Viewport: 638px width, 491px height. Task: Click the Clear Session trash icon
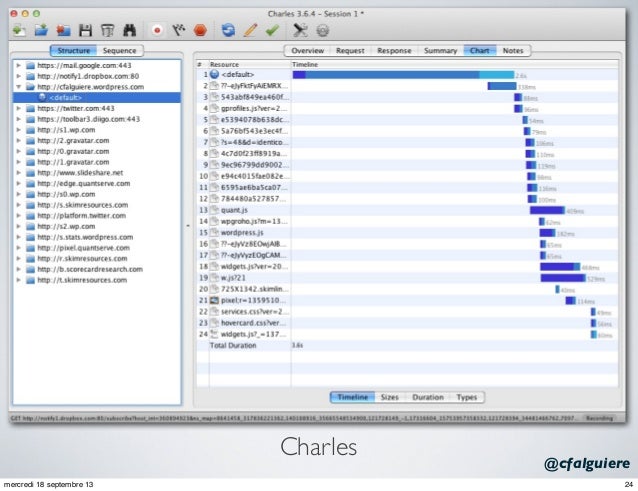107,30
